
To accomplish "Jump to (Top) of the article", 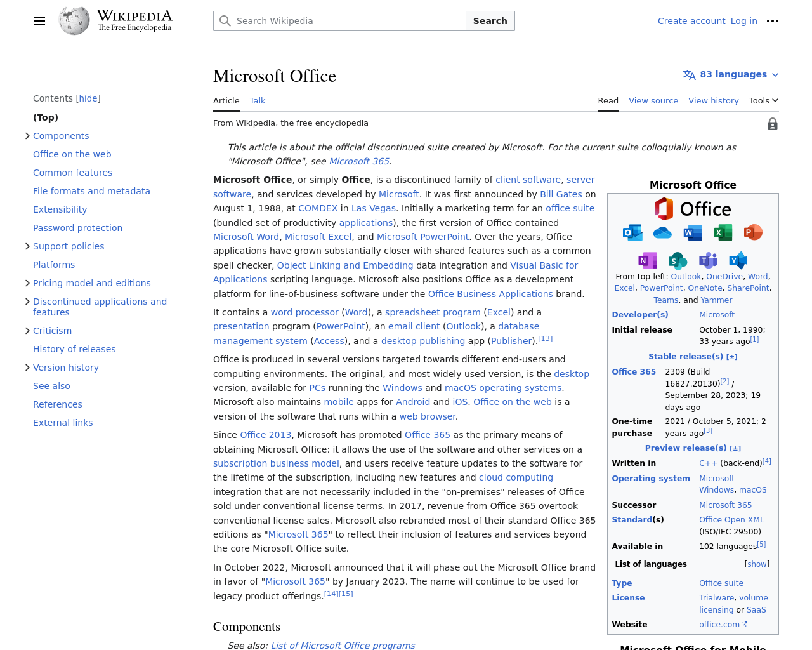I will click(46, 117).
